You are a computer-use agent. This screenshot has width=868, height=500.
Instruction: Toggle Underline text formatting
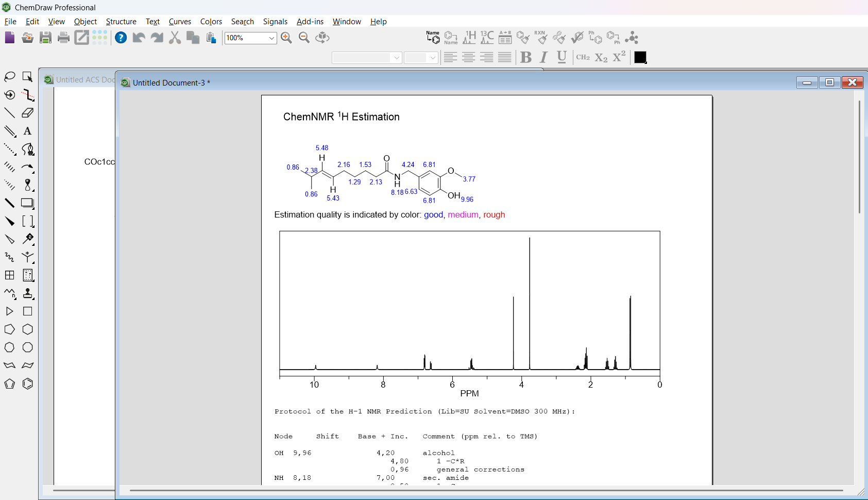coord(562,57)
